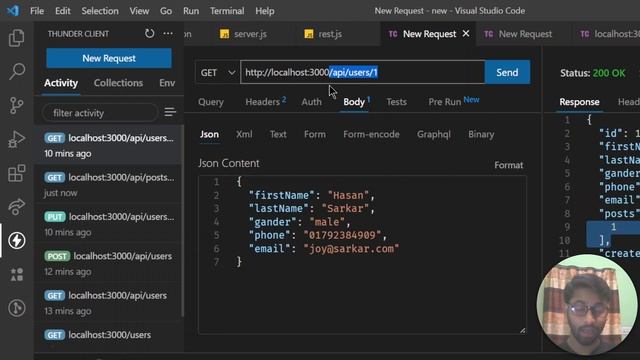Open the Run and Debug view

[x=16, y=140]
